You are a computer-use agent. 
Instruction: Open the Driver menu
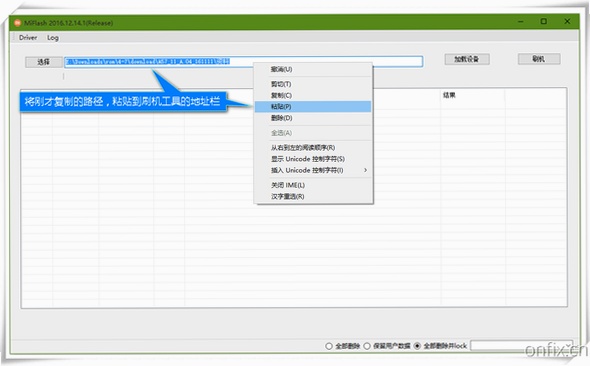pyautogui.click(x=28, y=38)
